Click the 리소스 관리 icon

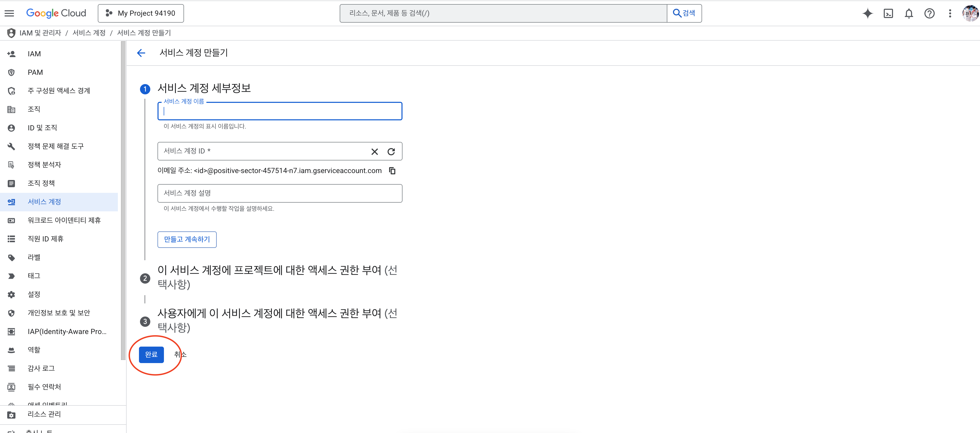tap(11, 415)
